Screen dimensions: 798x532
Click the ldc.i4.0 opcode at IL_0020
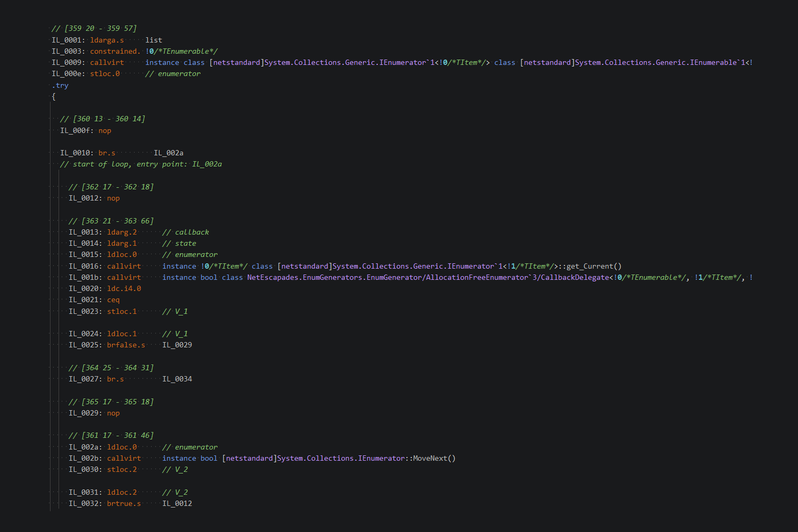coord(124,288)
